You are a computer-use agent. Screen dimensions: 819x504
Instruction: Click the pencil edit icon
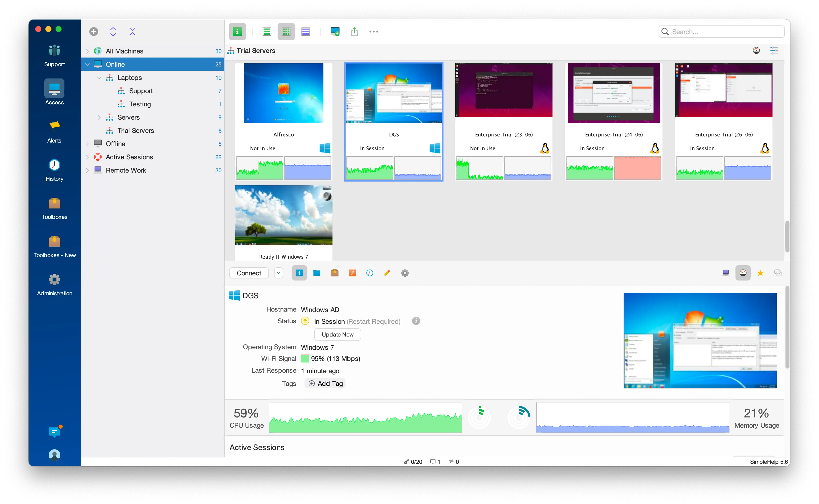coord(387,273)
